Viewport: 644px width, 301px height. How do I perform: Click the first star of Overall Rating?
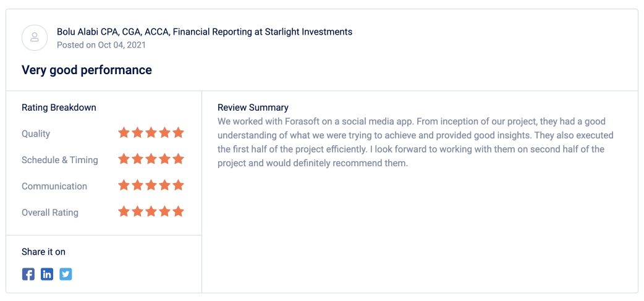(x=124, y=211)
